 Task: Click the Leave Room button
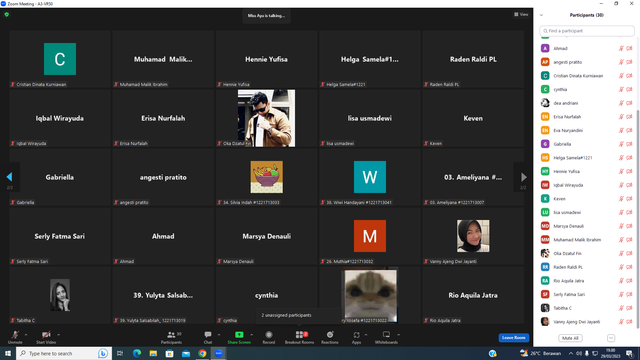click(513, 338)
